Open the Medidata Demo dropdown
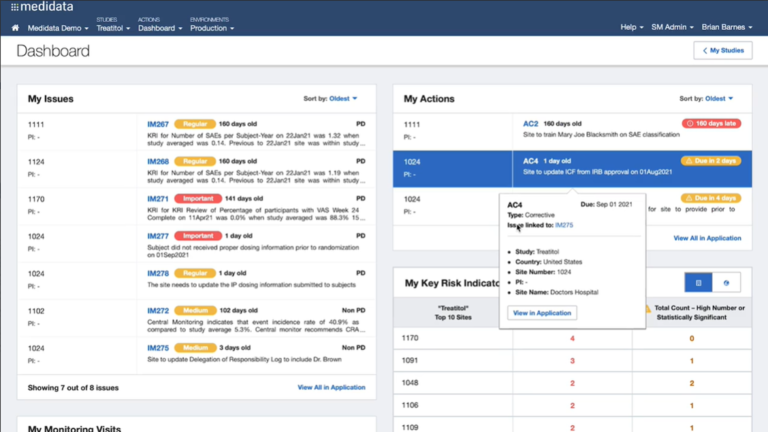This screenshot has height=432, width=768. tap(58, 28)
